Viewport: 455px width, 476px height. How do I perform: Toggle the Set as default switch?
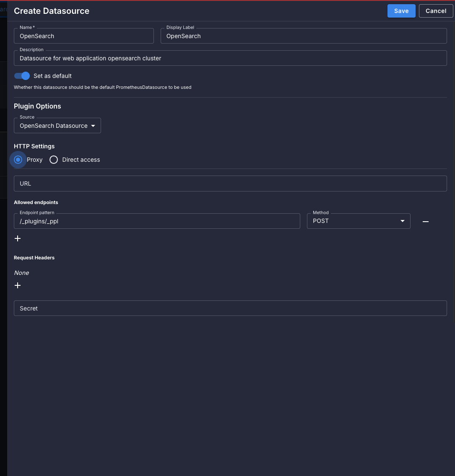coord(22,76)
